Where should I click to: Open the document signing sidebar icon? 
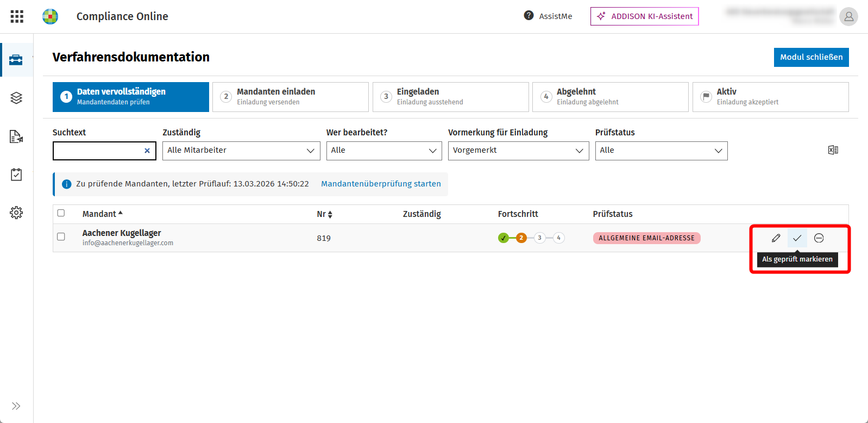click(16, 136)
